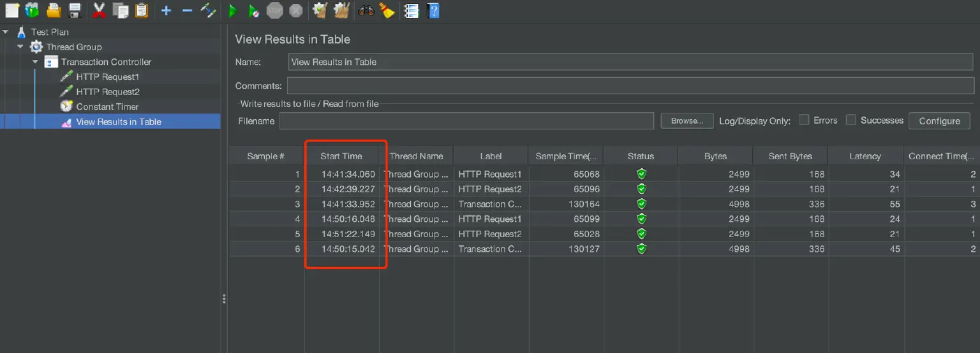Enable the Errors only checkbox

click(804, 120)
